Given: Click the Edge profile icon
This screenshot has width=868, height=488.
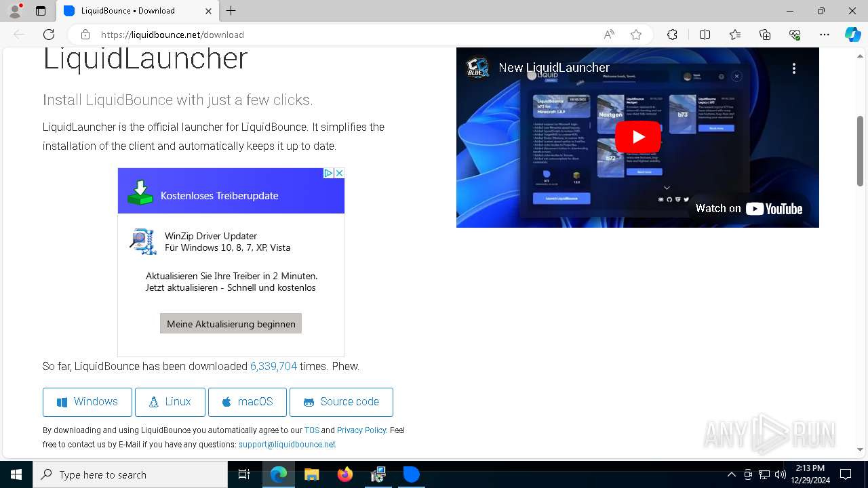Looking at the screenshot, I should [x=15, y=11].
